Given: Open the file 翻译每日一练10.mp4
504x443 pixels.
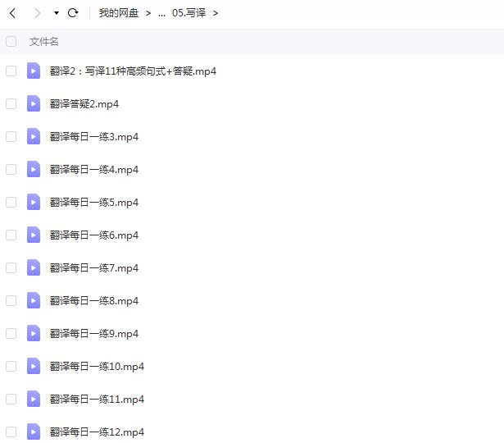Looking at the screenshot, I should [97, 367].
